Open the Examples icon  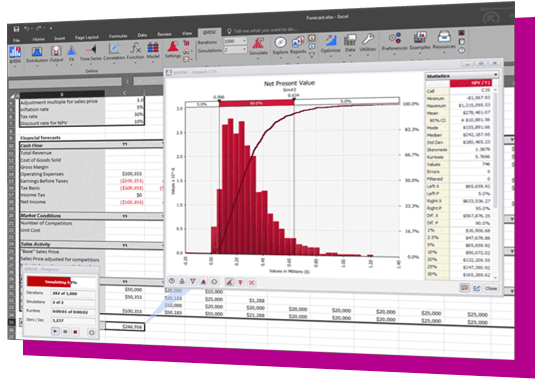coord(420,38)
